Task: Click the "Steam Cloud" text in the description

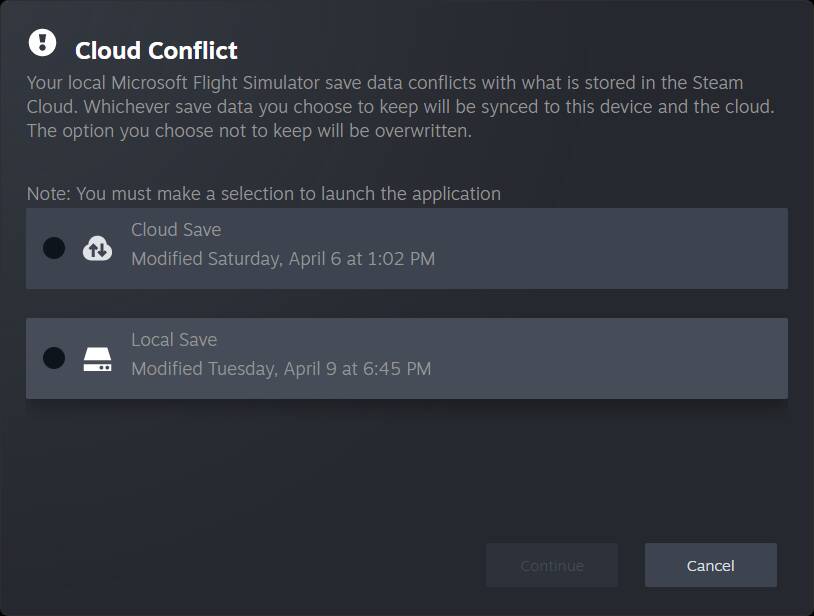Action: [717, 83]
